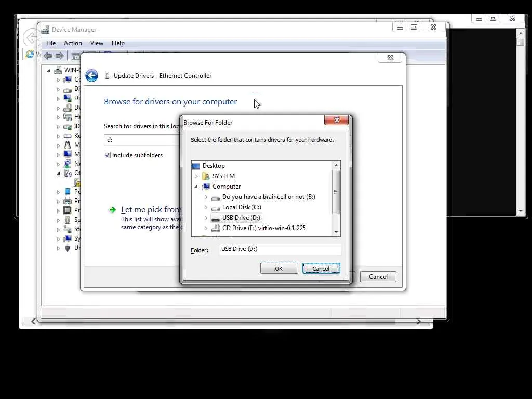Expand the Local Disk (C:) node
Image resolution: width=532 pixels, height=399 pixels.
[x=206, y=207]
